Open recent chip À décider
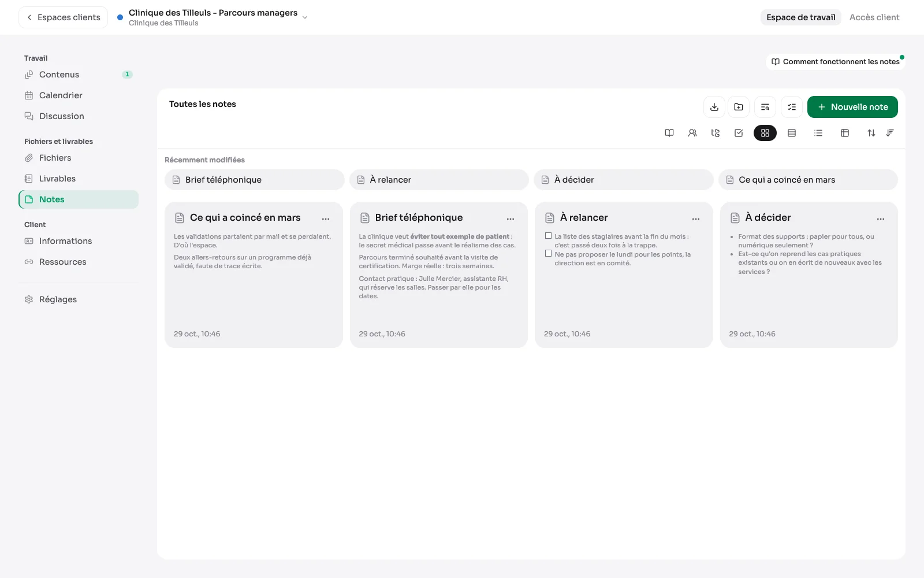This screenshot has height=578, width=924. coord(623,180)
